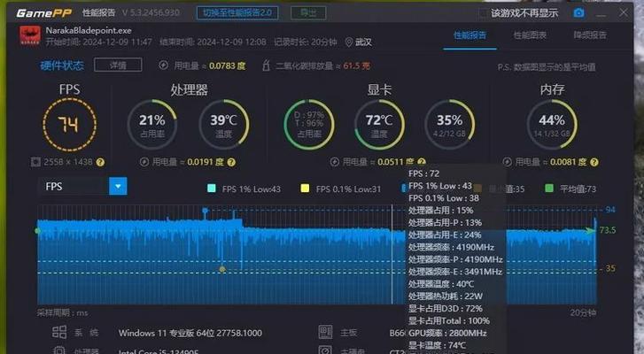Click the NarakaBladepoint game icon

coord(30,35)
